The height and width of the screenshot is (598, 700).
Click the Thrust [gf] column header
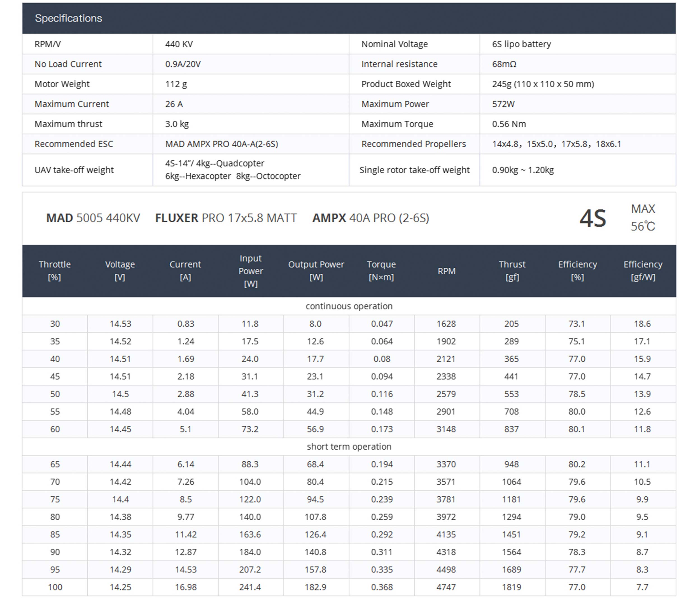512,271
